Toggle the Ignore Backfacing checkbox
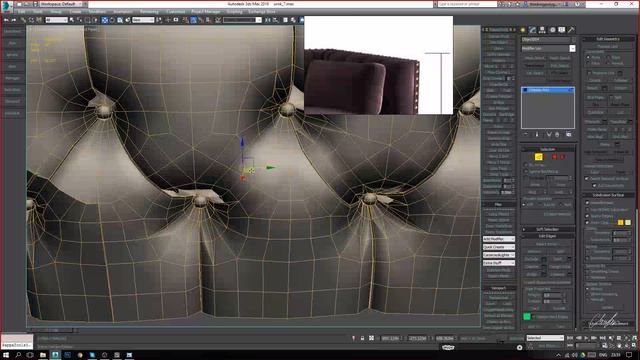Screen dimensions: 640x360 point(526,171)
